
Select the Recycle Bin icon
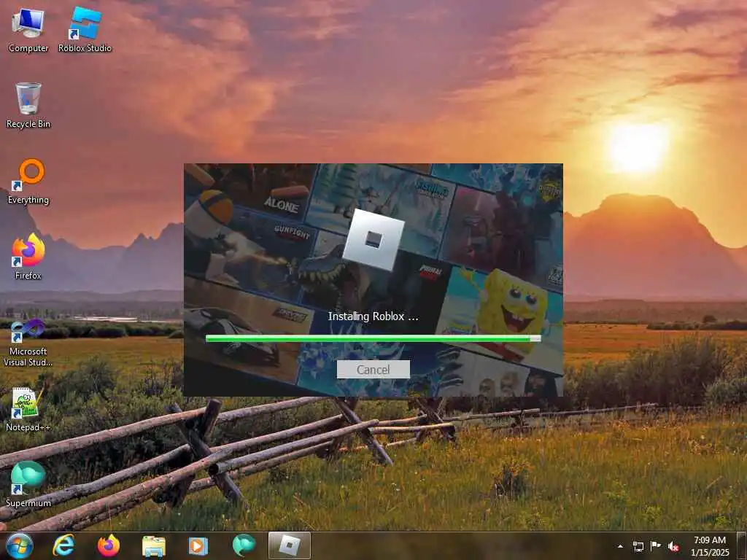click(x=28, y=106)
